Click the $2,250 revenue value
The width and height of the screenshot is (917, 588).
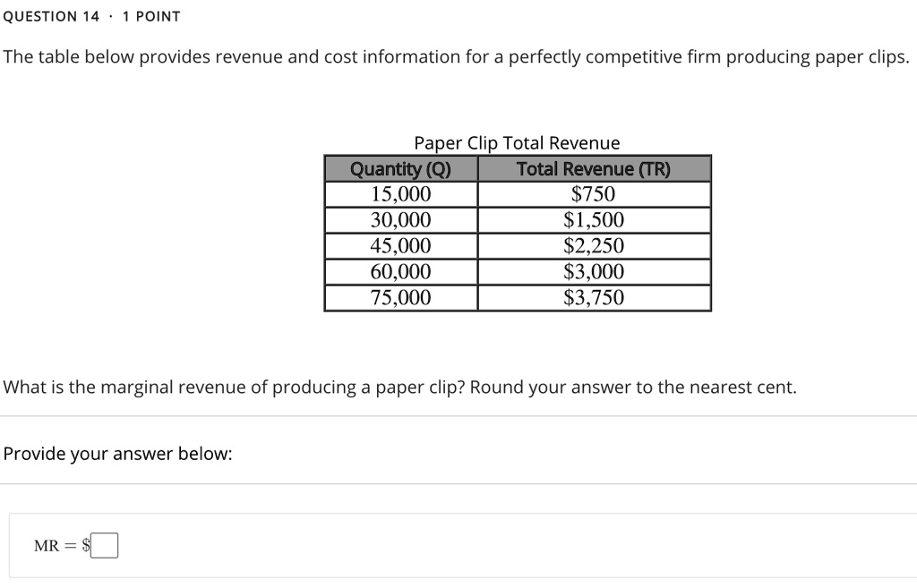tap(594, 245)
